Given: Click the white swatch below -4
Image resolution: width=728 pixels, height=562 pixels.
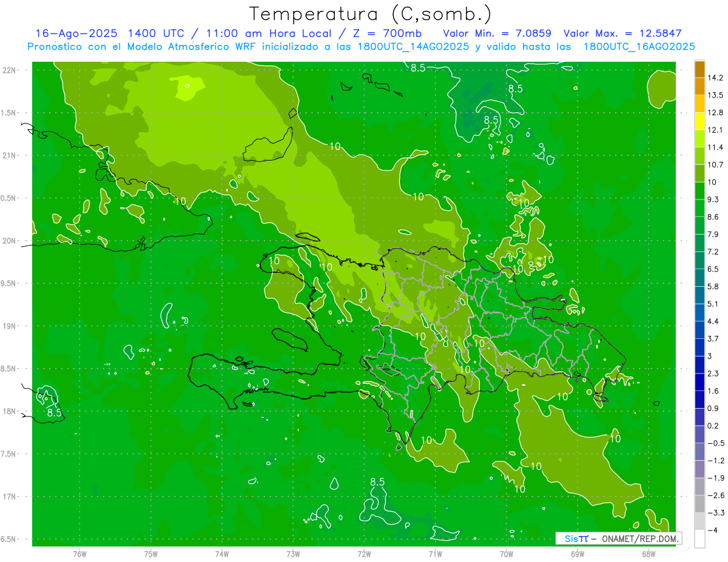Looking at the screenshot, I should (699, 539).
